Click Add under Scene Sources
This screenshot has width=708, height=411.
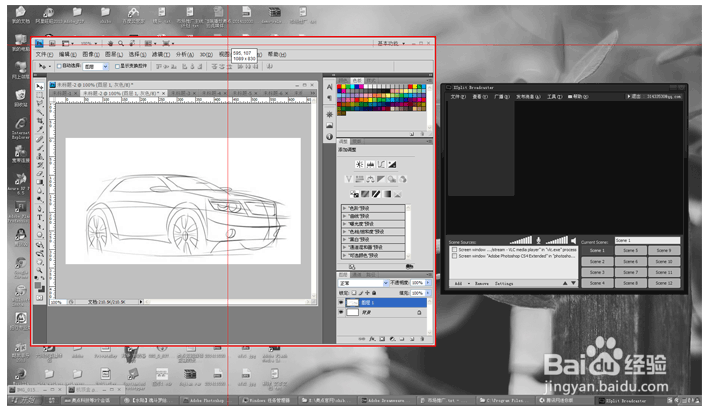click(x=458, y=284)
